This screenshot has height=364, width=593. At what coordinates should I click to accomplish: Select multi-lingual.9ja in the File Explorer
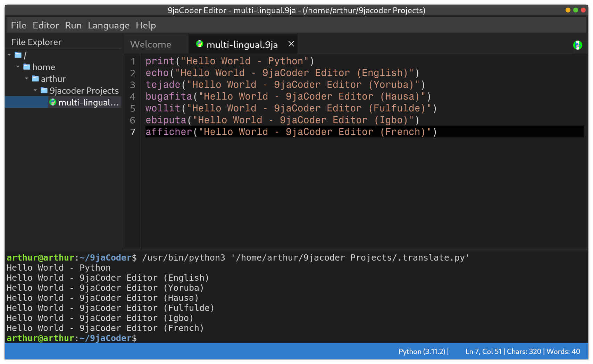(87, 102)
